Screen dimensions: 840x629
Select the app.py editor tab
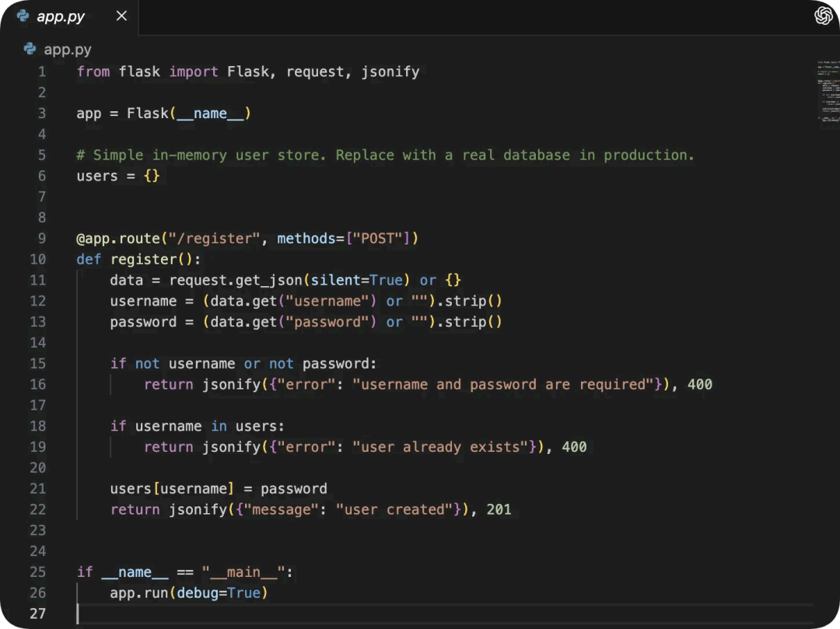[70, 16]
